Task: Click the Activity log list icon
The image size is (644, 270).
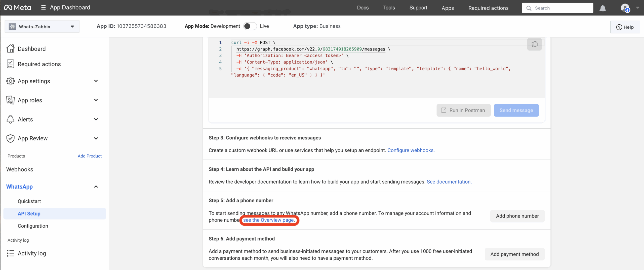Action: click(10, 253)
